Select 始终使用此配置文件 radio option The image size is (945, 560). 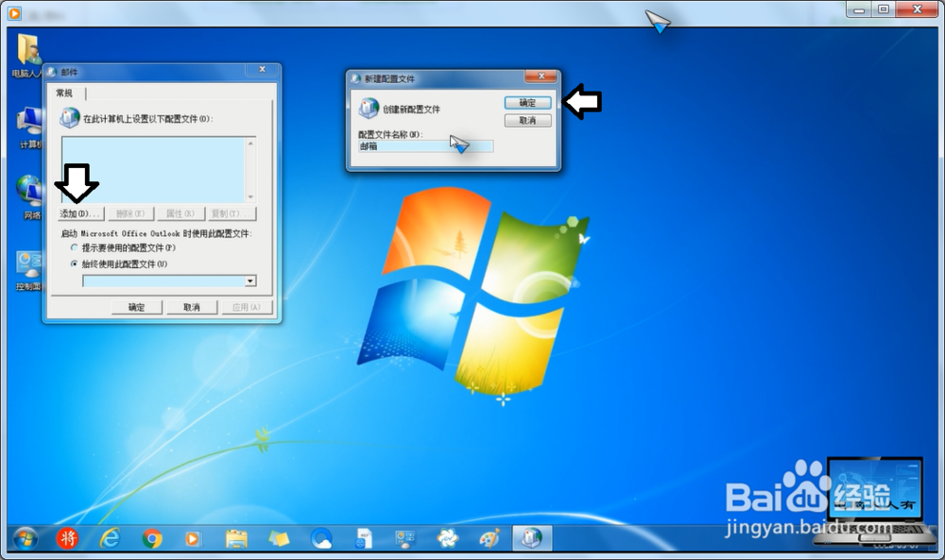[x=74, y=263]
